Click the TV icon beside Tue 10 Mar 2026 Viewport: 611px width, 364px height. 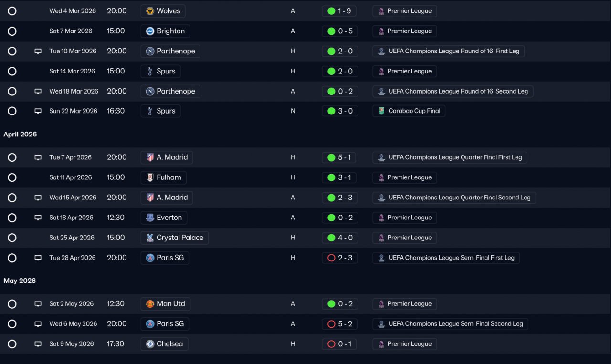[x=38, y=51]
